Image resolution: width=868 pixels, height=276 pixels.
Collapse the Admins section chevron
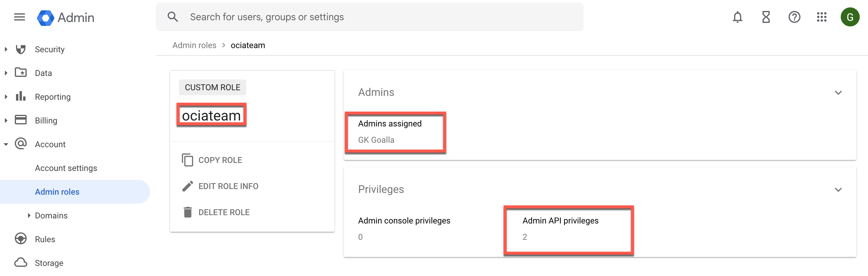838,93
